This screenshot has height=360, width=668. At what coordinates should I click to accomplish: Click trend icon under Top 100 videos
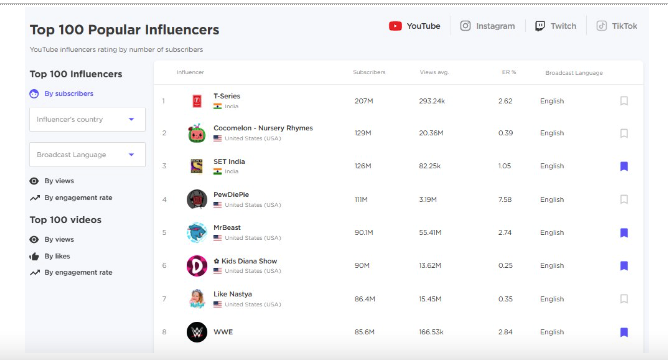click(35, 273)
